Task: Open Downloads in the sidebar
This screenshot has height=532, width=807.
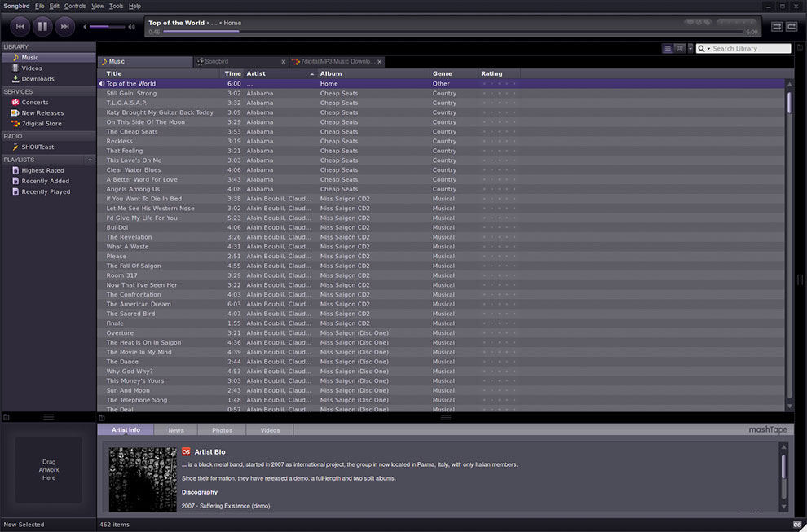Action: click(x=48, y=79)
